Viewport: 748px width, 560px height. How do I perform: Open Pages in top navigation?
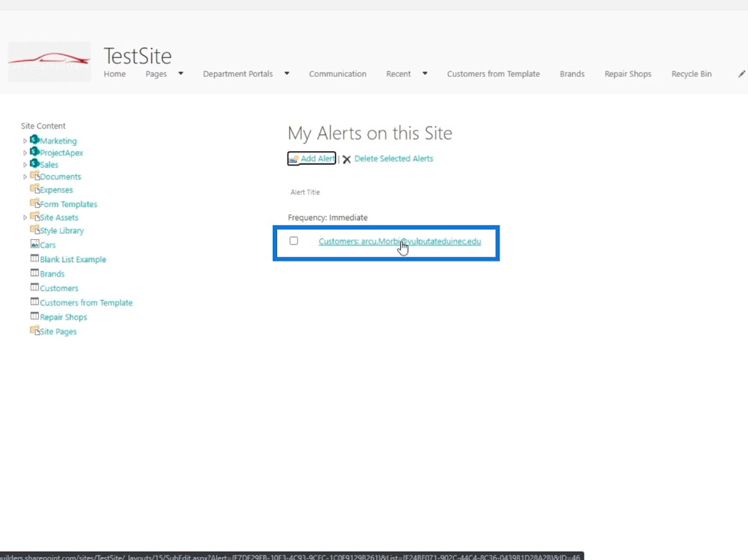(156, 74)
